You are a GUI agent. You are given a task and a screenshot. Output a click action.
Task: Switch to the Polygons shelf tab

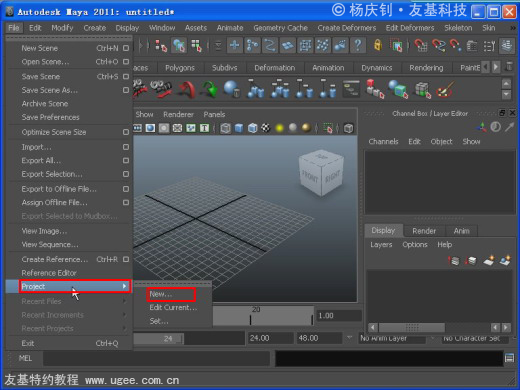coord(180,68)
